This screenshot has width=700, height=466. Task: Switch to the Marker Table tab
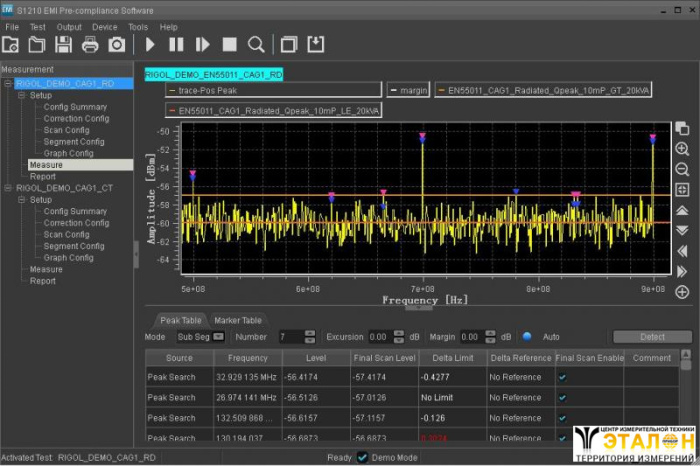click(238, 320)
